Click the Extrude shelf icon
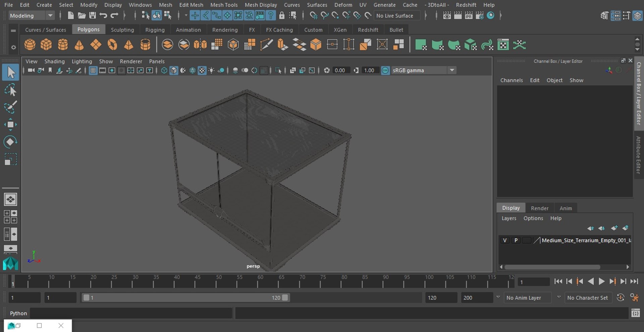The width and height of the screenshot is (644, 332). coord(283,45)
